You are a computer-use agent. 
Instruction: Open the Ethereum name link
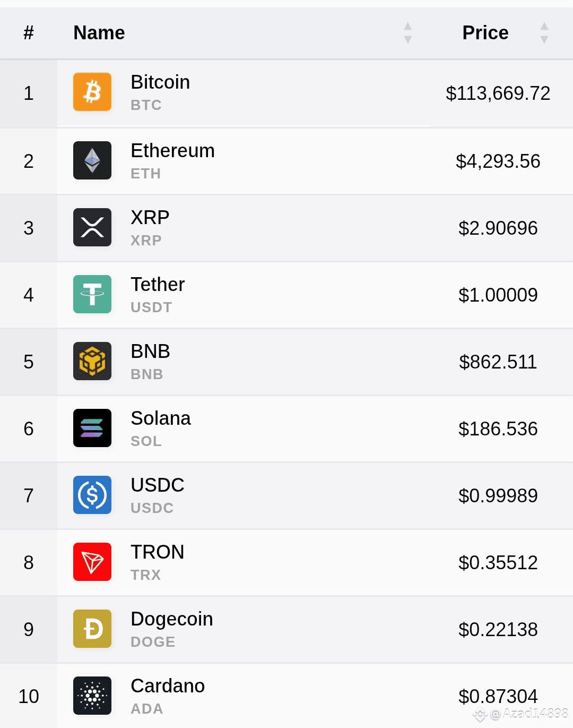point(172,151)
